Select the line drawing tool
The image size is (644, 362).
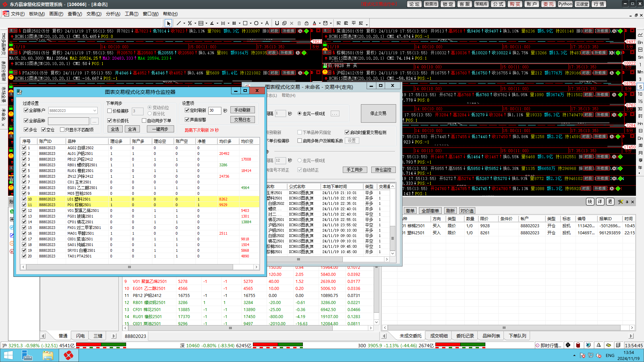(179, 23)
